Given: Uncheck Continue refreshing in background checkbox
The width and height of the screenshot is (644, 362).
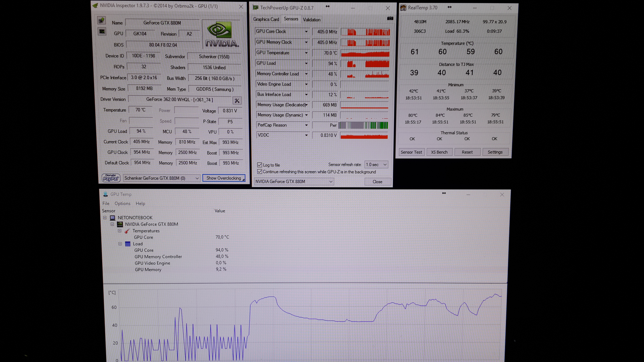Looking at the screenshot, I should (x=259, y=172).
